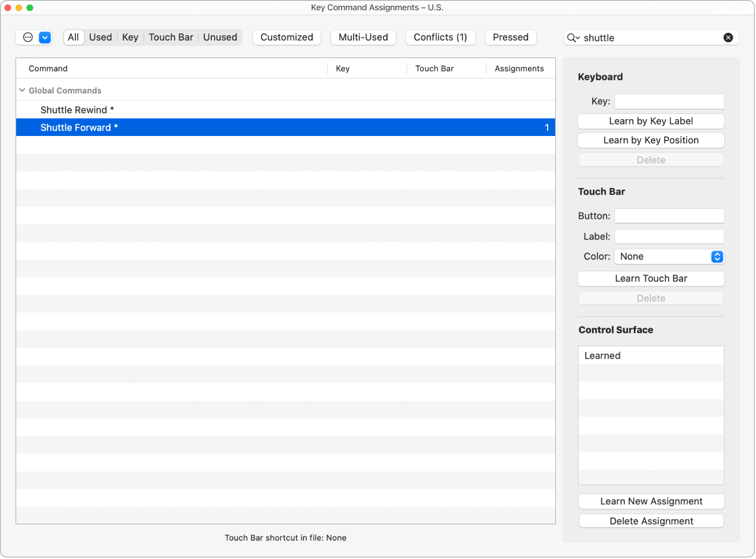Screen dimensions: 756x559
Task: Click Learn by Key Position button
Action: (651, 140)
